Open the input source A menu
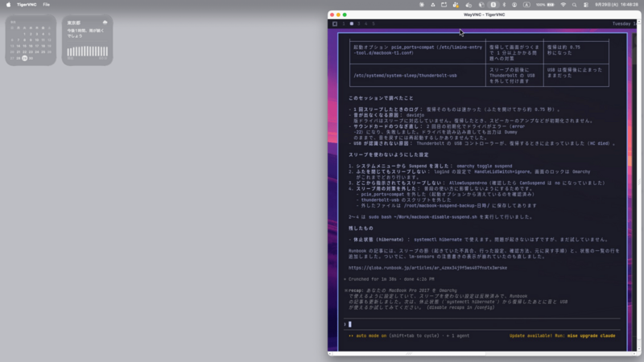 pos(526,5)
